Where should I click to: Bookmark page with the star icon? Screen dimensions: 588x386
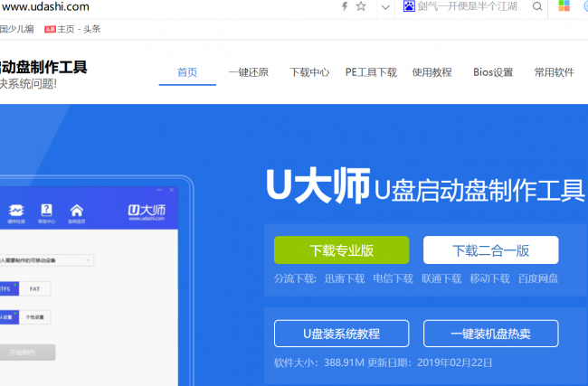(361, 6)
